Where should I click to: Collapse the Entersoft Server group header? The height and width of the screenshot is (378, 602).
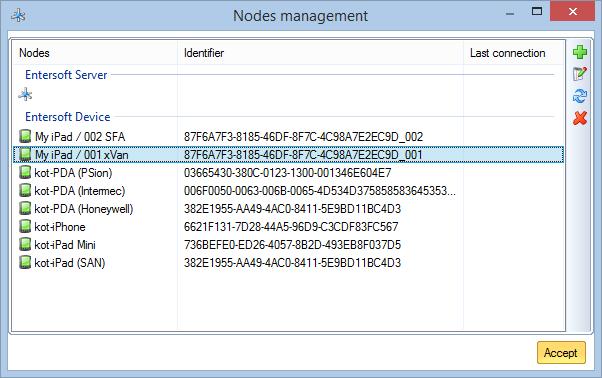pyautogui.click(x=66, y=75)
